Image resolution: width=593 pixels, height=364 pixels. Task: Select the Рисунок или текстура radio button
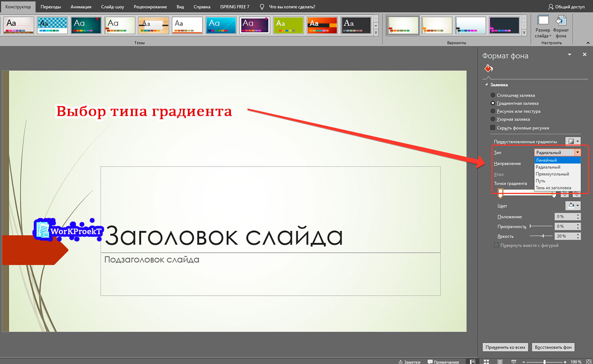point(493,111)
